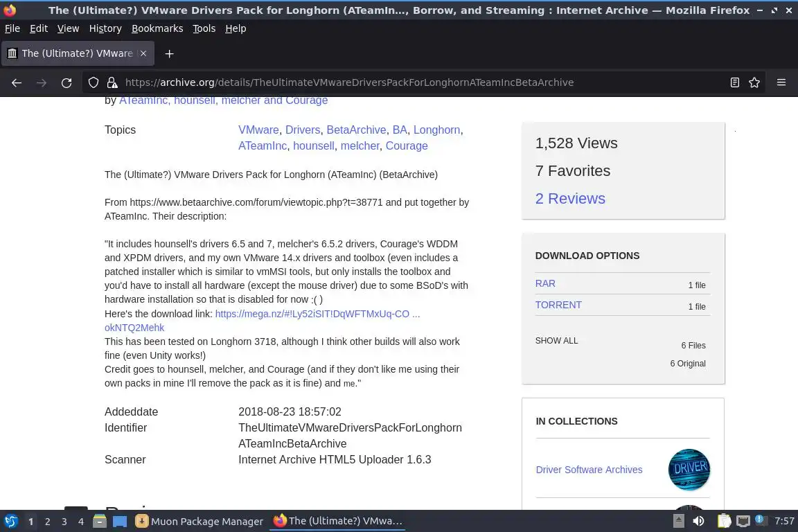The width and height of the screenshot is (798, 532).
Task: Click the DRIVER collection thumbnail image
Action: 689,470
